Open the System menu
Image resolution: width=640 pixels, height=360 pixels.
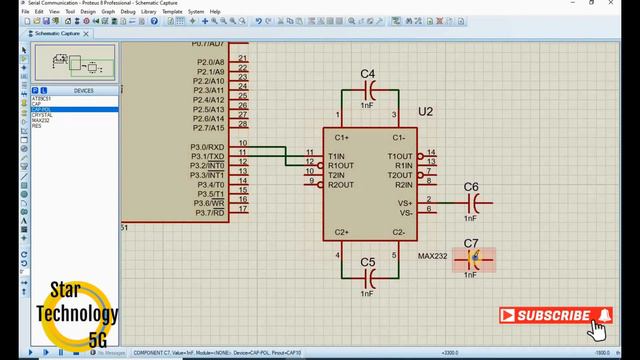pos(196,11)
